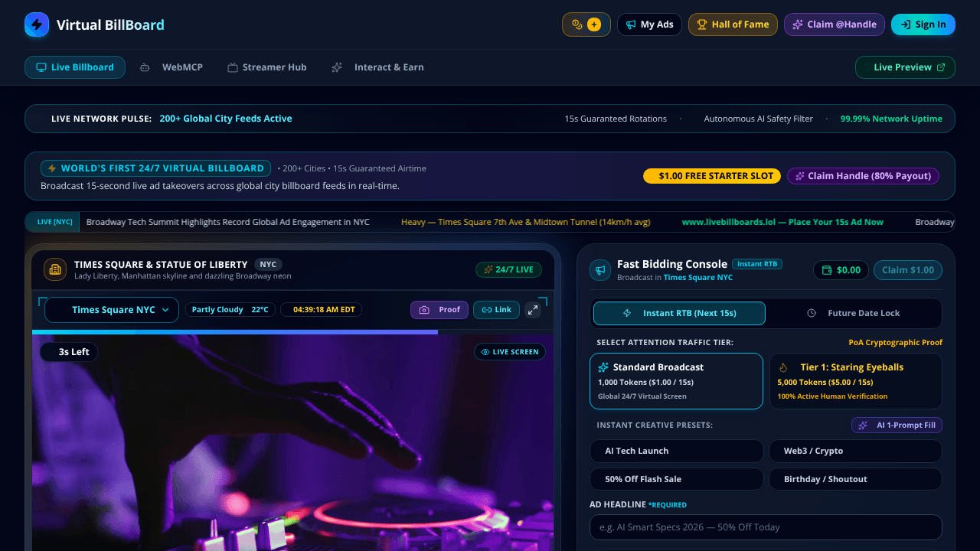Click the Times Square building icon
The height and width of the screenshot is (551, 980).
click(x=55, y=269)
